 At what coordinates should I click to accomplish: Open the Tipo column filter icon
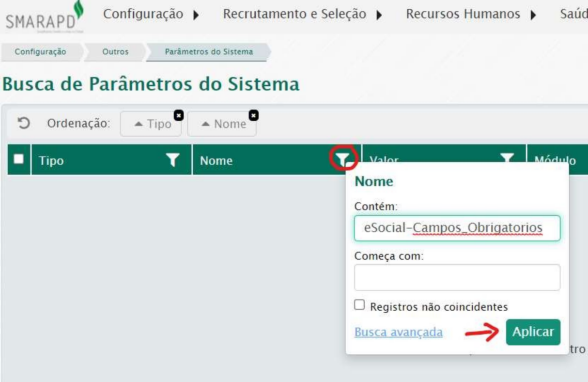pos(173,160)
